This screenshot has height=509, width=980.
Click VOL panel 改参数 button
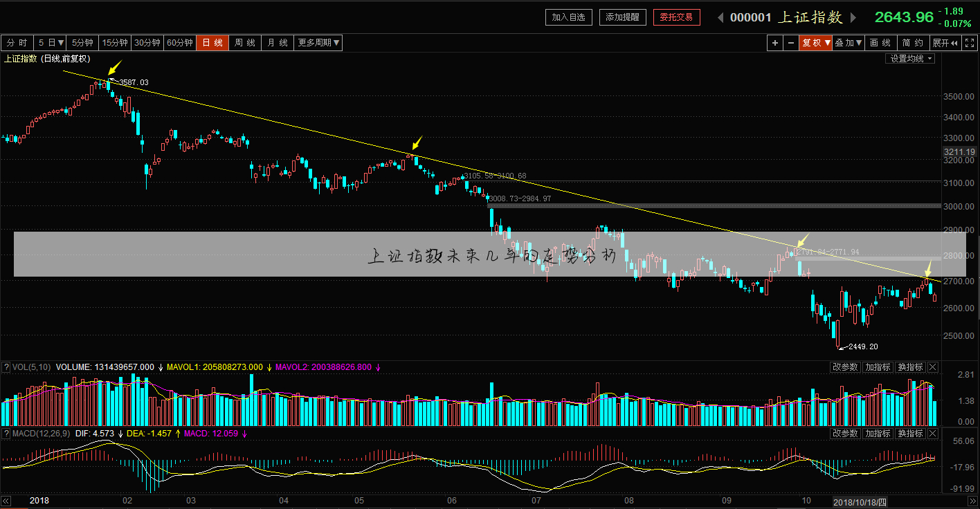(x=845, y=367)
